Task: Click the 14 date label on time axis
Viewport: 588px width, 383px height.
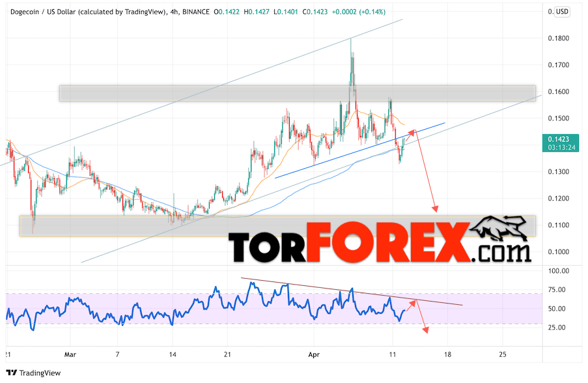Action: [173, 354]
